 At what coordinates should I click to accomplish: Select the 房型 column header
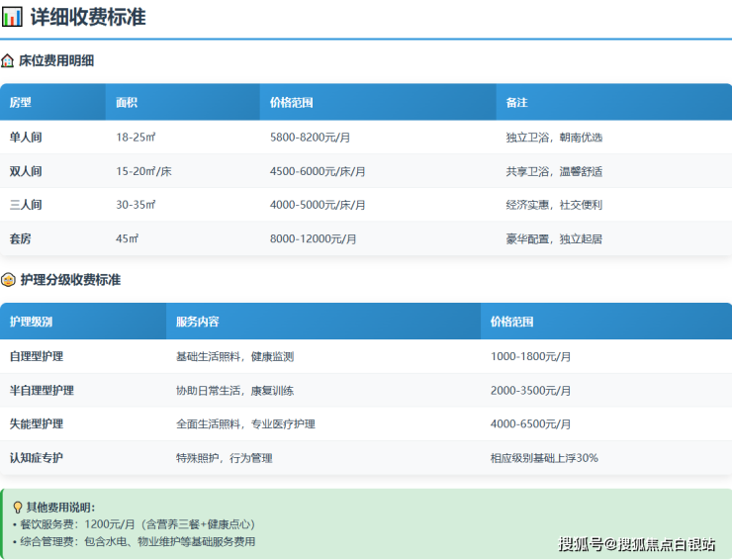tap(21, 103)
